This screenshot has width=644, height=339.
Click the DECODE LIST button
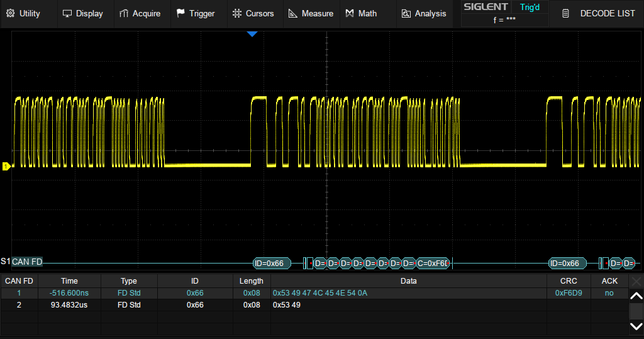[x=598, y=13]
